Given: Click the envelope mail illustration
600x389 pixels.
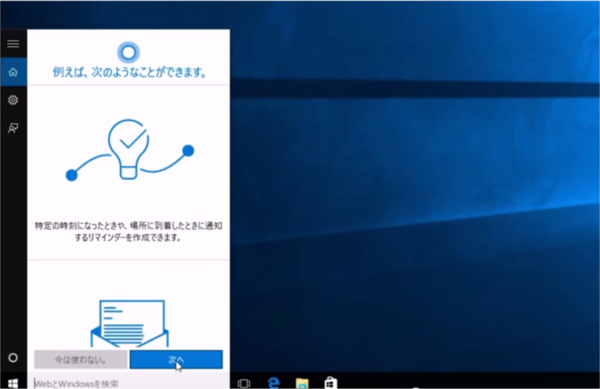Looking at the screenshot, I should 130,323.
